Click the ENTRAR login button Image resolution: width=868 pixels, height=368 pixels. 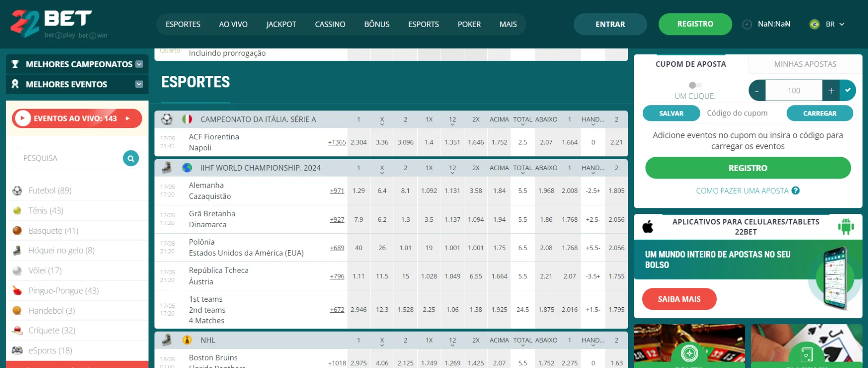point(610,24)
